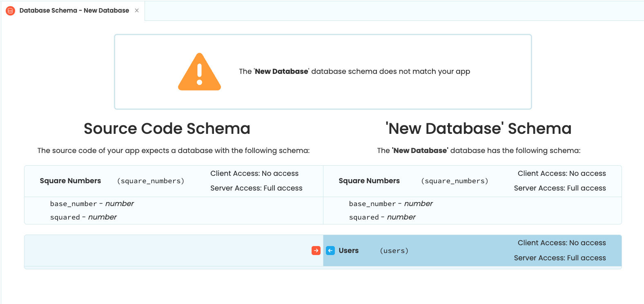Click the red database icon in the tab

click(11, 11)
